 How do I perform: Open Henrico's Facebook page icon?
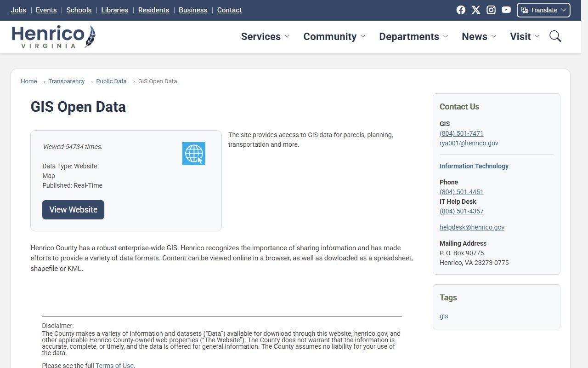coord(461,10)
